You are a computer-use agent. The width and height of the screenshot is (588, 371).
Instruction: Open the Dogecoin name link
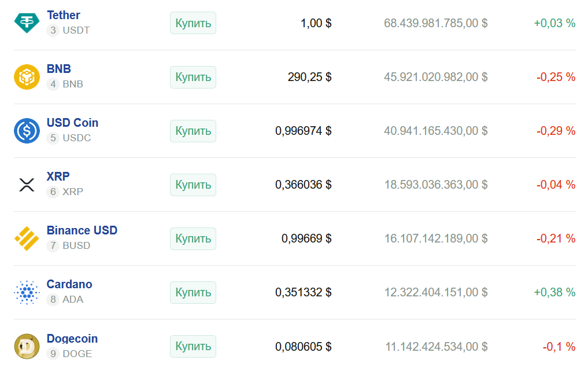(72, 339)
